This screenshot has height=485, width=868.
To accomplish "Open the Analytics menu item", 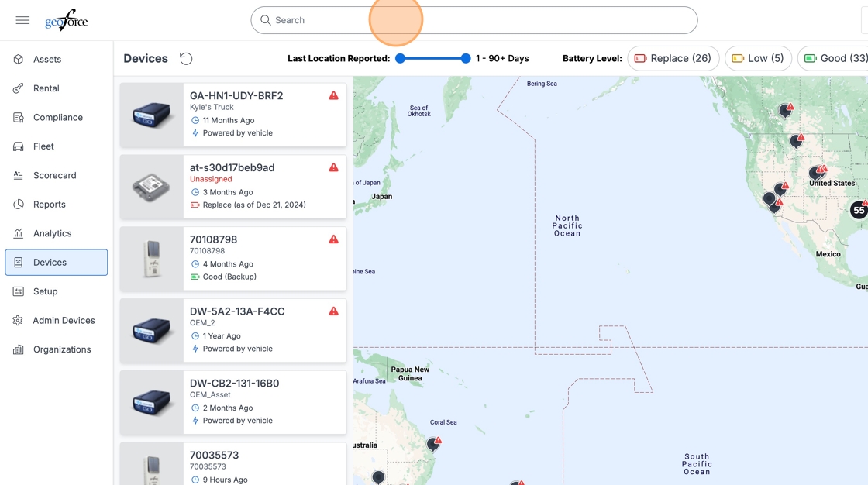I will coord(52,233).
